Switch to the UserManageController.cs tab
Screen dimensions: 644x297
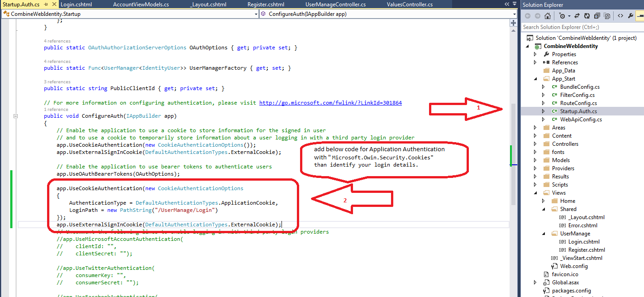coord(335,5)
